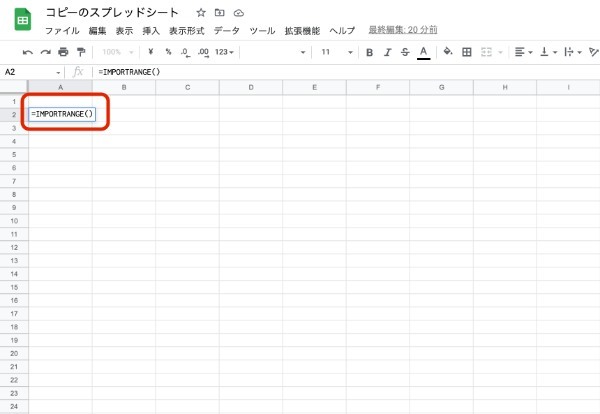Select row 24 header
Screen dimensions: 600x414
pyautogui.click(x=14, y=406)
